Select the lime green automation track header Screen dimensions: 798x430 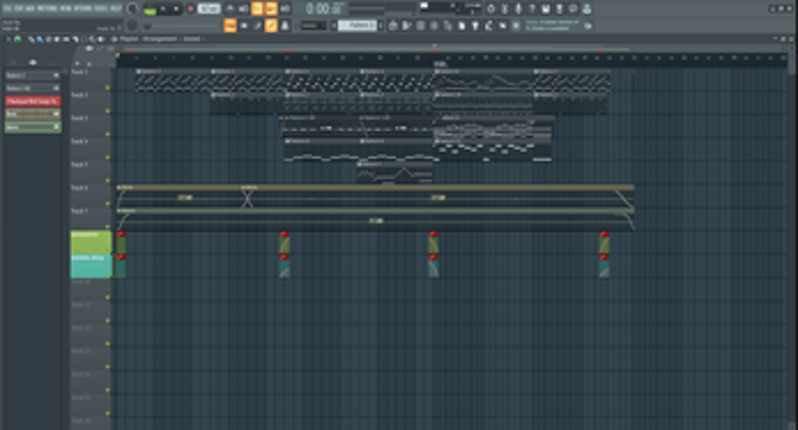pos(91,242)
